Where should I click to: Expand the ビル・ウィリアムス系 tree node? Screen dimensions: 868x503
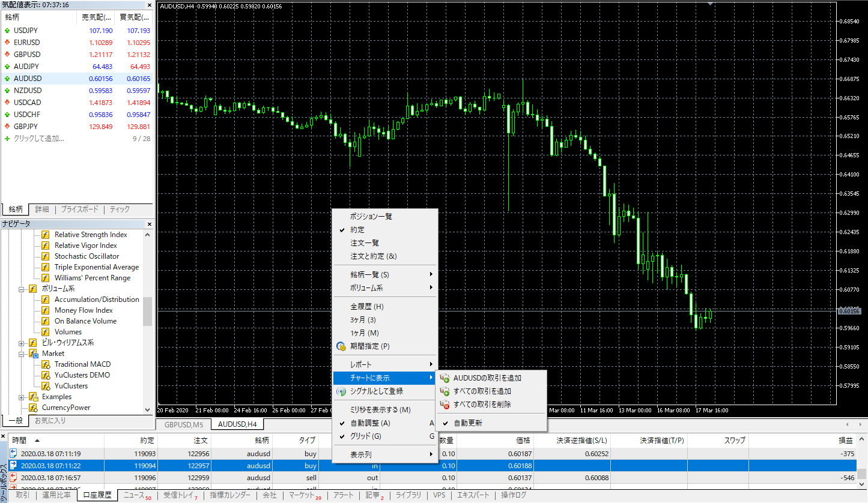tap(21, 343)
